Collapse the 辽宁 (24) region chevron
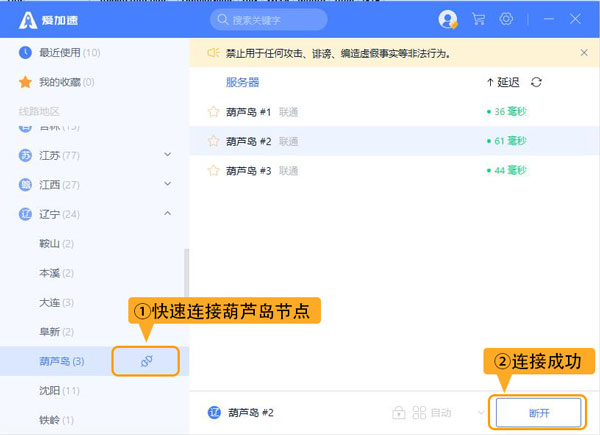Viewport: 600px width, 435px height. pos(168,213)
